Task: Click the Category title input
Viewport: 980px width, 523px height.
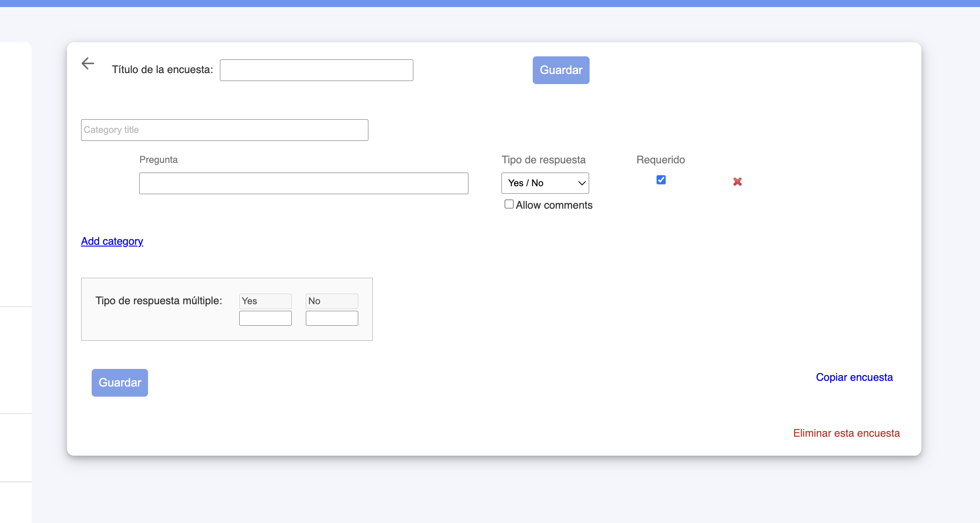Action: click(x=224, y=130)
